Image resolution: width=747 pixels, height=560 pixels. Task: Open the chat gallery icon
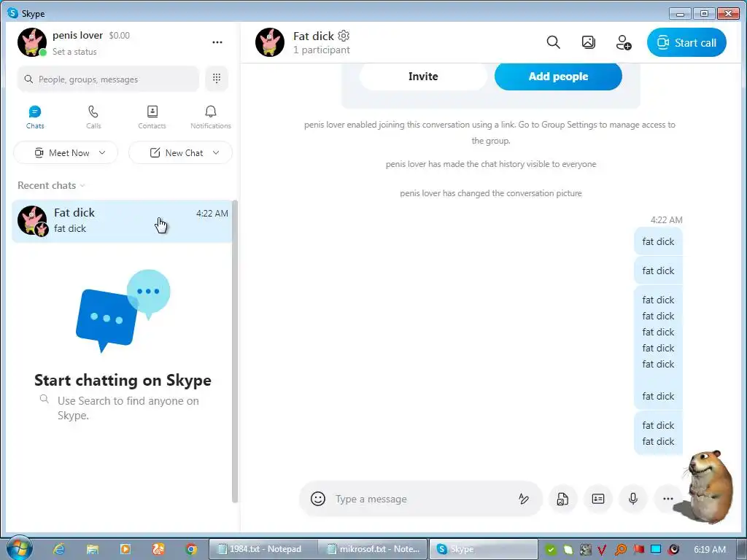click(589, 42)
